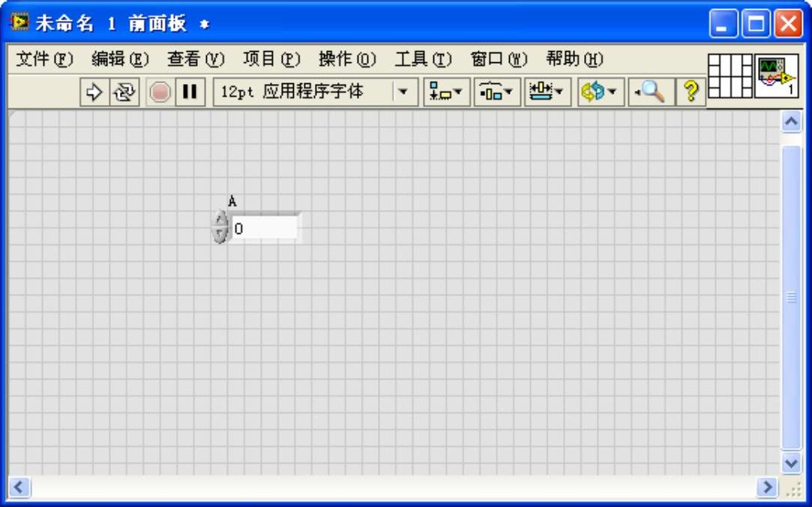Open the Resize Objects dropdown
Image resolution: width=812 pixels, height=507 pixels.
[x=547, y=92]
